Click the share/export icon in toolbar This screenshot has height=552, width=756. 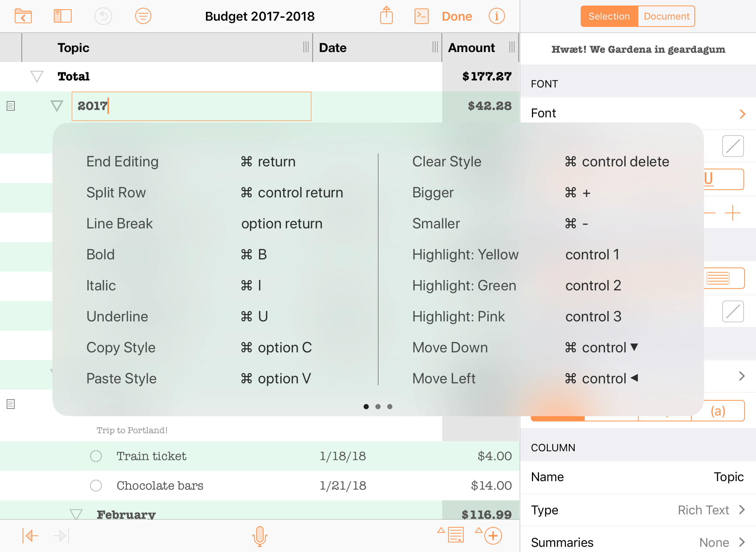(385, 16)
